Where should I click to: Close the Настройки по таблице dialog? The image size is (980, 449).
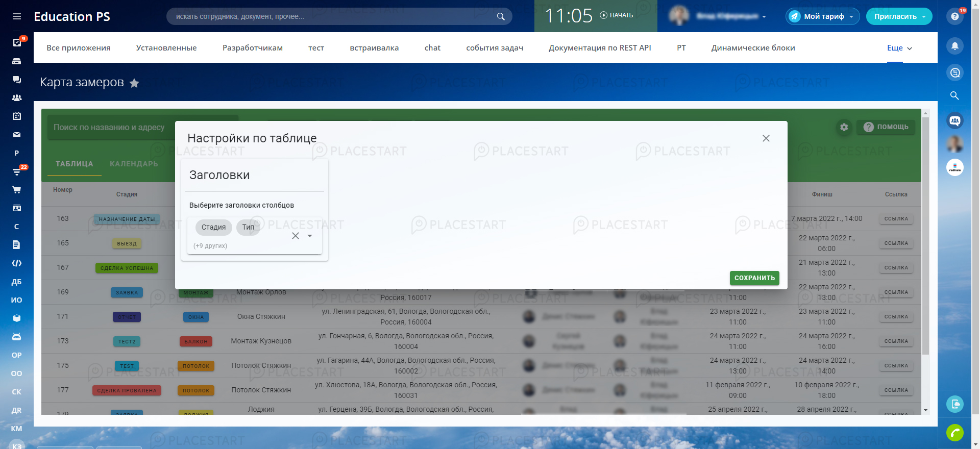tap(766, 138)
